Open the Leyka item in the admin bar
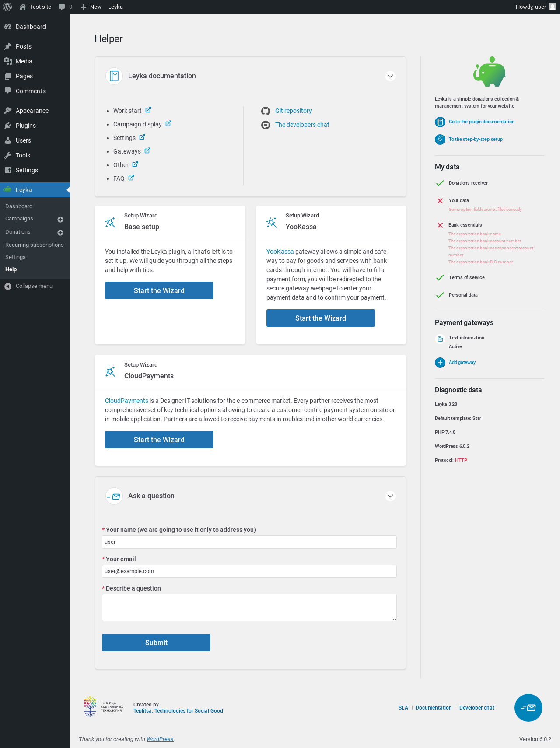The height and width of the screenshot is (748, 560). (x=115, y=7)
